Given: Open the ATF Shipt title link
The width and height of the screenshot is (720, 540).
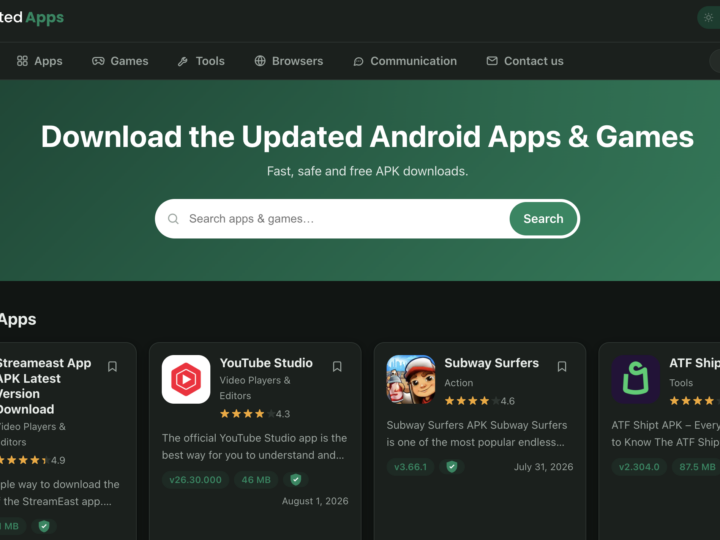Looking at the screenshot, I should pos(694,363).
